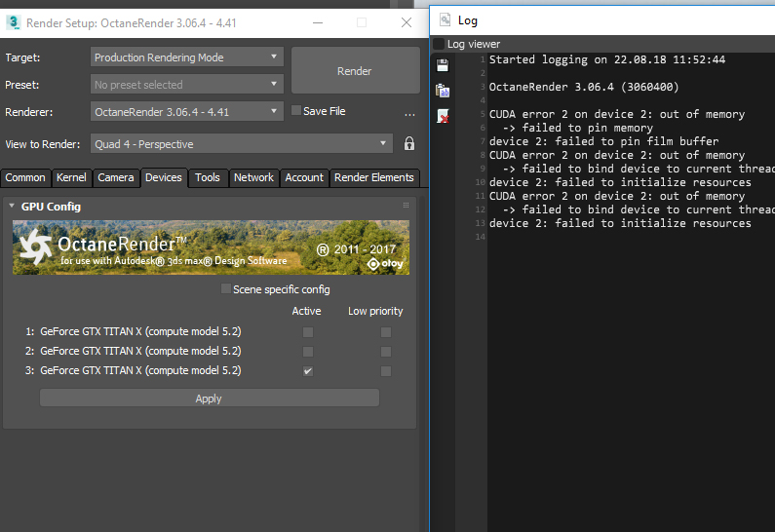Select the Devices tab
Screen dimensions: 775x532
[x=164, y=178]
